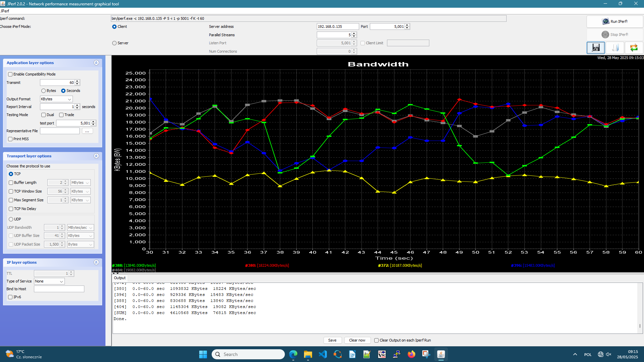Enable the Buffer Length checkbox
The width and height of the screenshot is (644, 362).
(x=11, y=183)
